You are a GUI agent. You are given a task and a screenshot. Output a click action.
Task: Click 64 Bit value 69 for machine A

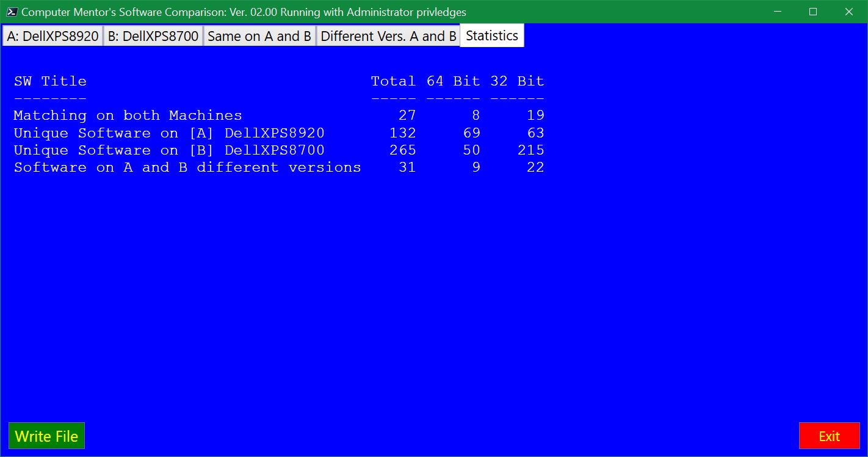pos(471,133)
